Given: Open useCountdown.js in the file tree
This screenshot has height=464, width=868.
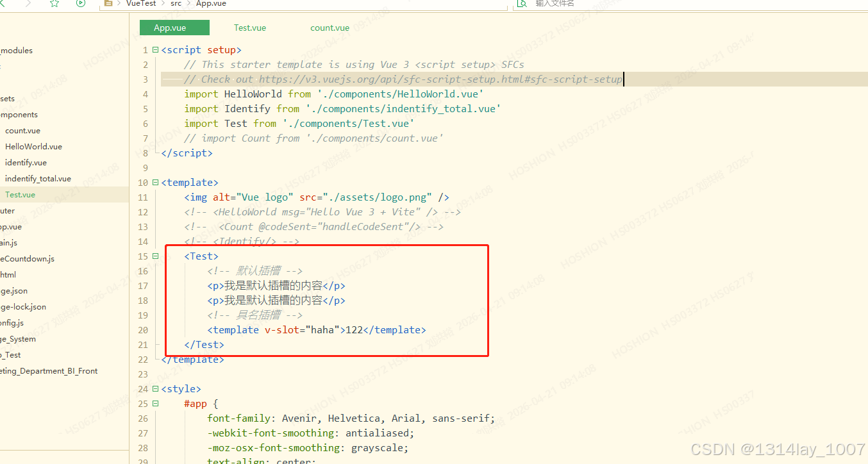Looking at the screenshot, I should (28, 259).
